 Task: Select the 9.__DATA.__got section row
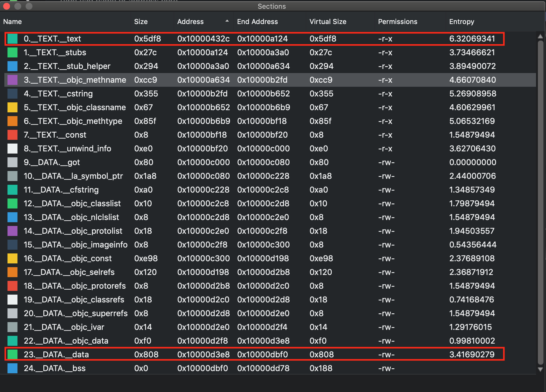coord(218,162)
